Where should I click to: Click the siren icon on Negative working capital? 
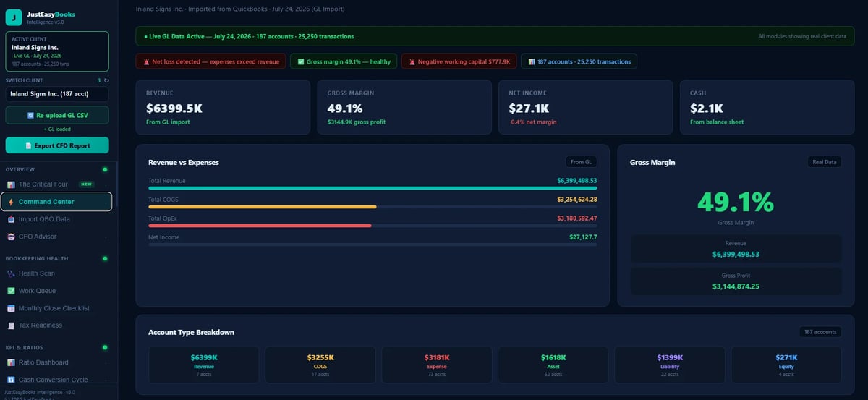click(411, 61)
